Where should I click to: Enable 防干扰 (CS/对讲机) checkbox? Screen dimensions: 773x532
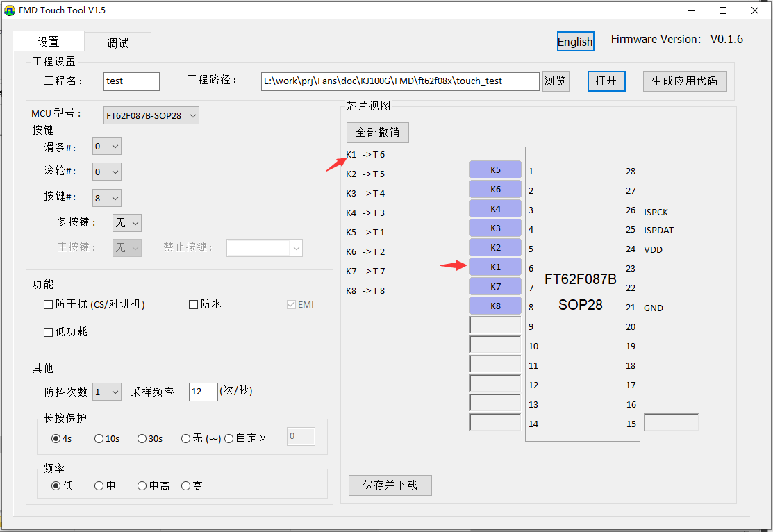[x=49, y=304]
